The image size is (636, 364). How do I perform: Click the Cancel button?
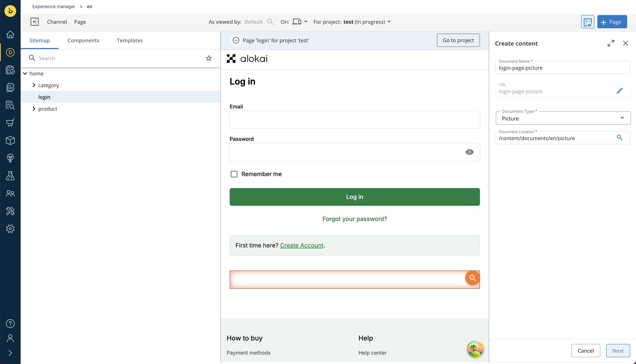[585, 351]
